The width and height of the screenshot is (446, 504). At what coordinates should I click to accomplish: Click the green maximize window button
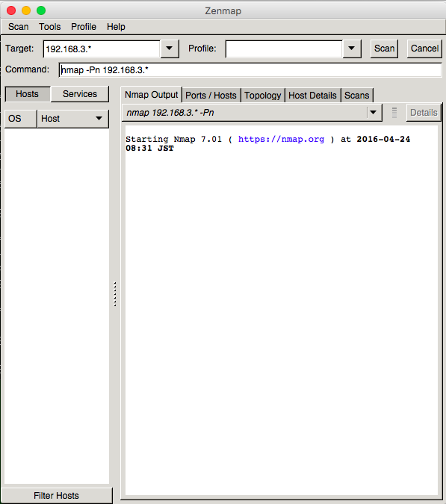(x=41, y=10)
